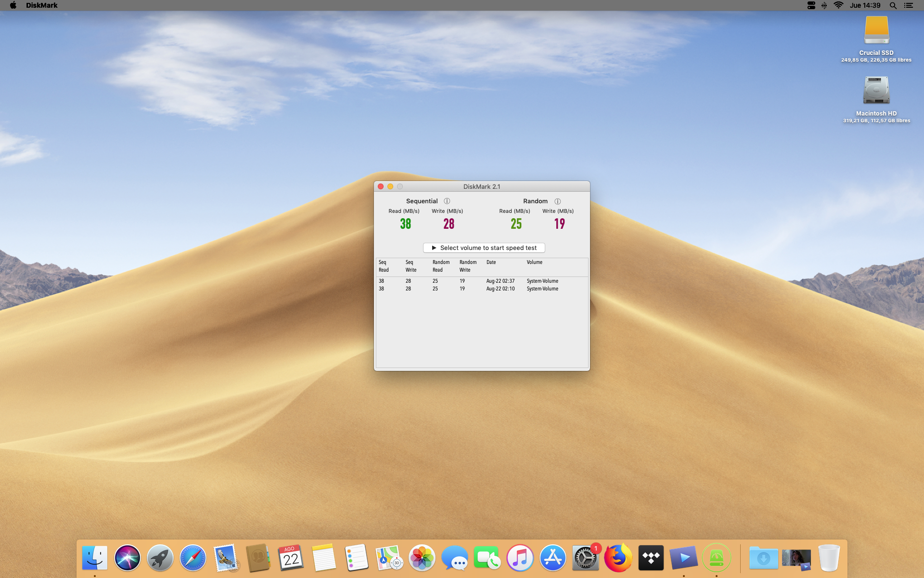Open the Trash in the dock
Image resolution: width=924 pixels, height=578 pixels.
coord(829,558)
